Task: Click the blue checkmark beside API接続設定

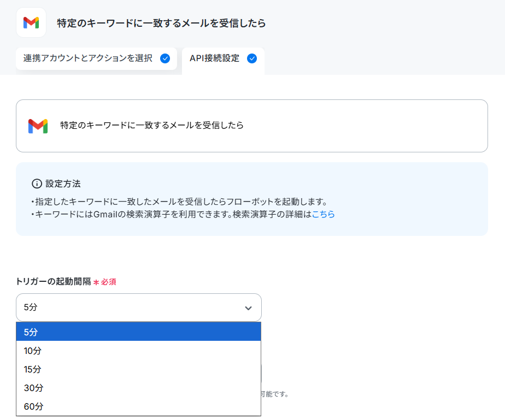Action: [252, 58]
